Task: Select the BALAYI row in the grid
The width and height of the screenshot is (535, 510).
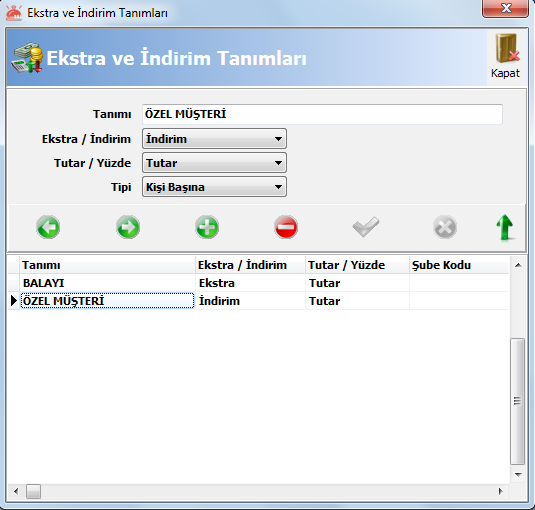Action: (259, 283)
